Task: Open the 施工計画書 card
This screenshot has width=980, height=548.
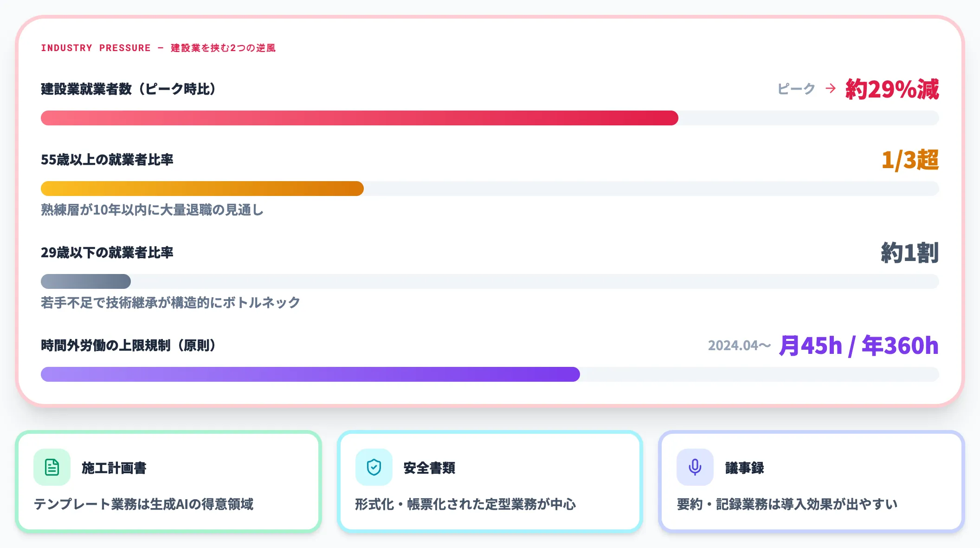Action: pos(168,481)
